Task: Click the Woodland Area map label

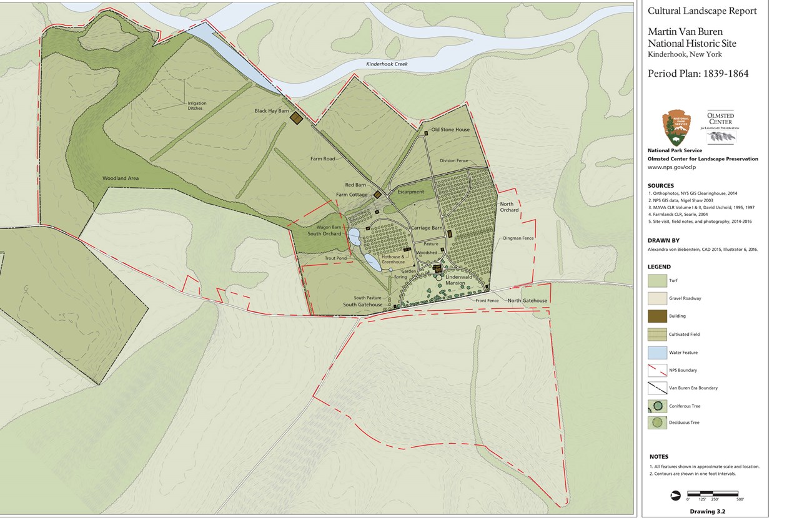Action: coord(121,178)
